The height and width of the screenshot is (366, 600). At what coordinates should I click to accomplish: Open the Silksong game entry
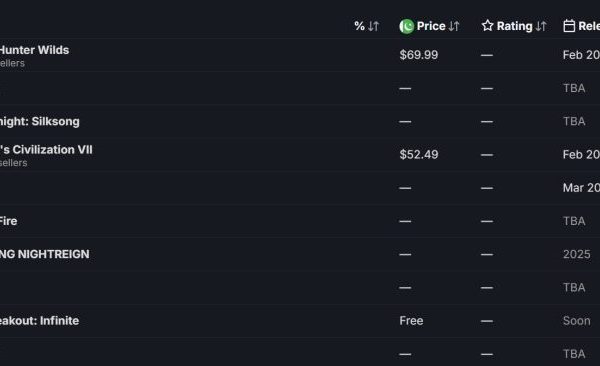point(40,121)
